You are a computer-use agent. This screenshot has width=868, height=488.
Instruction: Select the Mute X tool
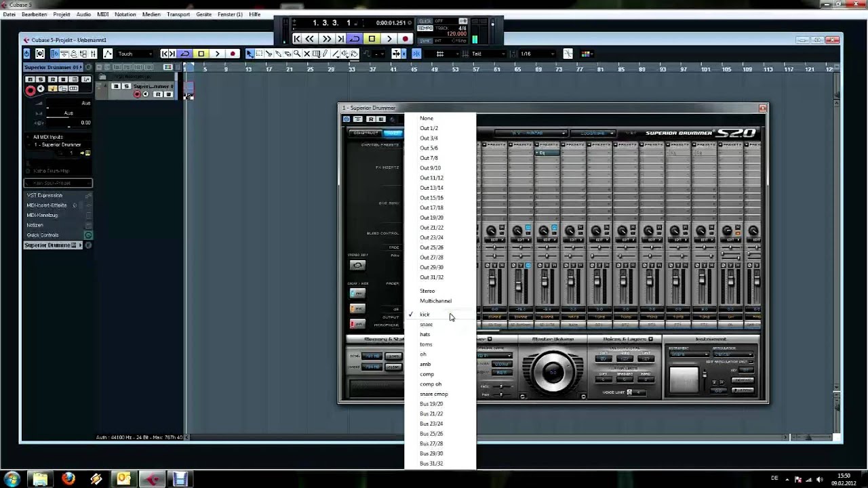point(307,54)
